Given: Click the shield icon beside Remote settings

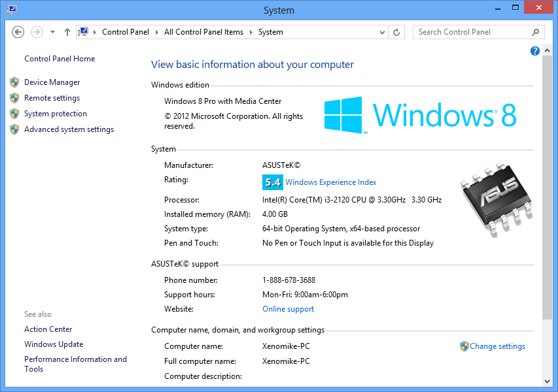Looking at the screenshot, I should pos(14,98).
